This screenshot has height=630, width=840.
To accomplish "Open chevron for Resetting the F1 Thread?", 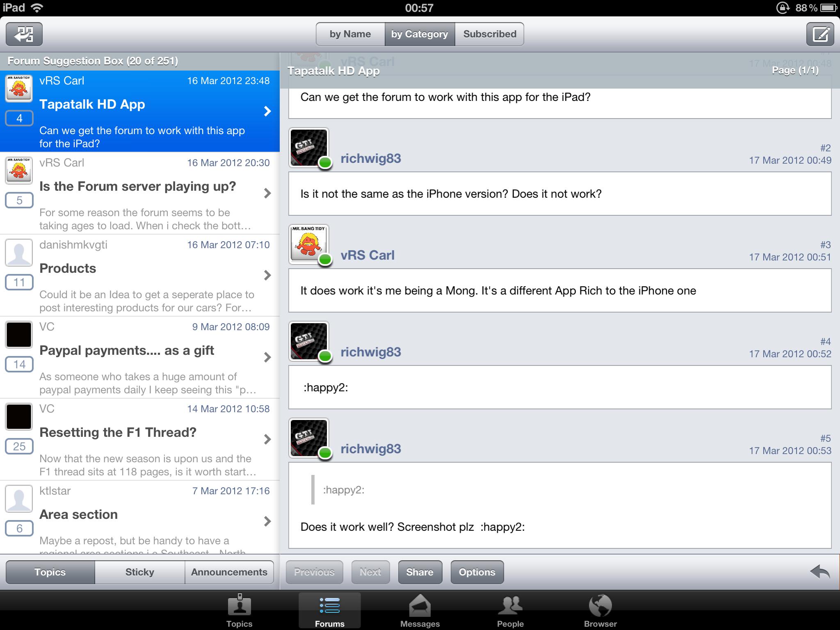I will [267, 439].
